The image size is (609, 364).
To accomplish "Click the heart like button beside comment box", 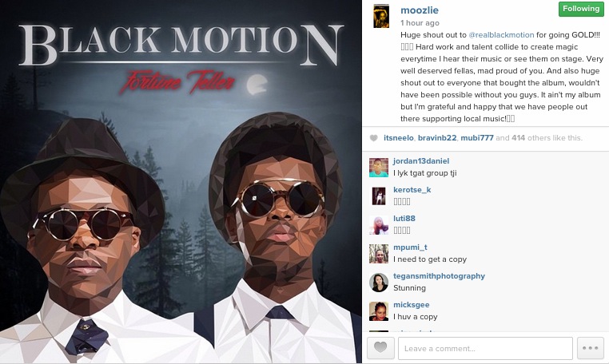I will [380, 348].
